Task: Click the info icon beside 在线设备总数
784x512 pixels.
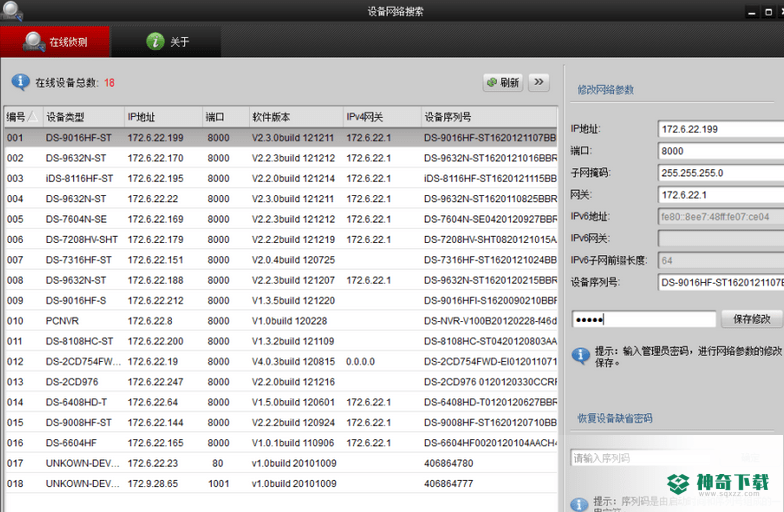Action: pyautogui.click(x=20, y=82)
